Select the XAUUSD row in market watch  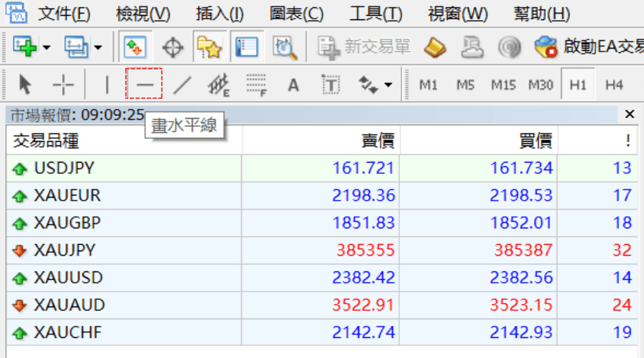(x=68, y=278)
